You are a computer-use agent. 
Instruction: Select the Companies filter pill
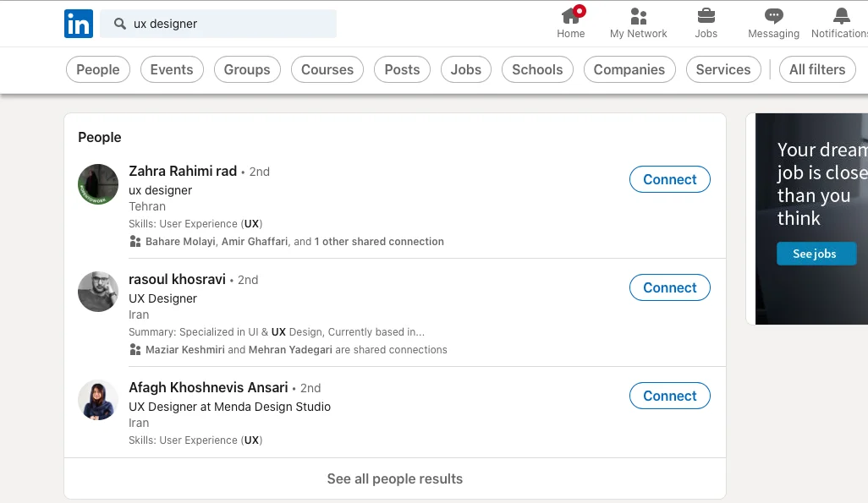[x=629, y=69]
